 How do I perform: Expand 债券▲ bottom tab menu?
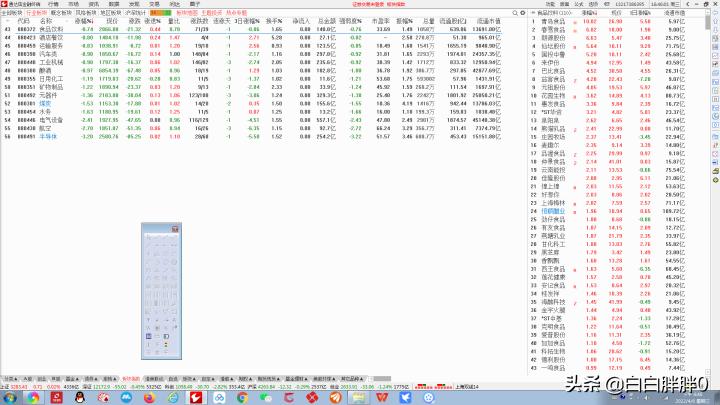point(90,379)
